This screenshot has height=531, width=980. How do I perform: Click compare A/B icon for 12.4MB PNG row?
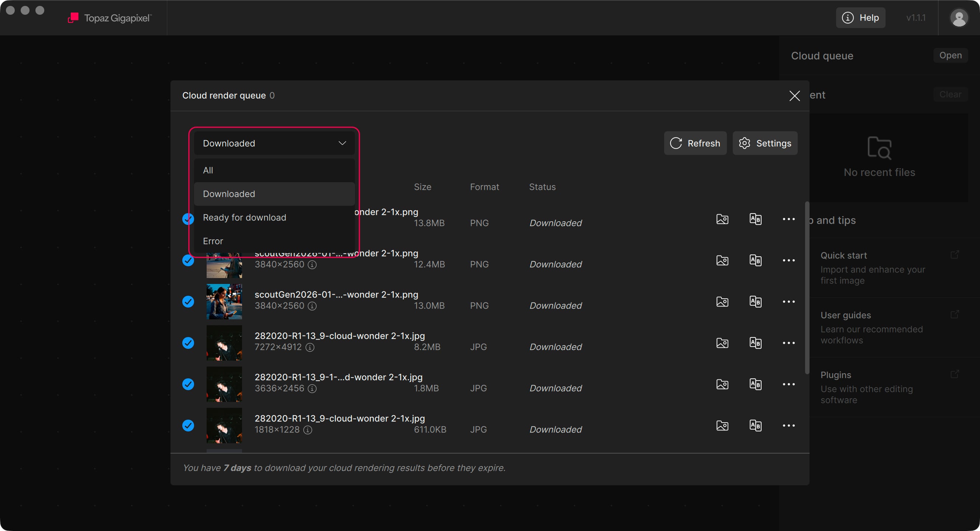tap(755, 260)
